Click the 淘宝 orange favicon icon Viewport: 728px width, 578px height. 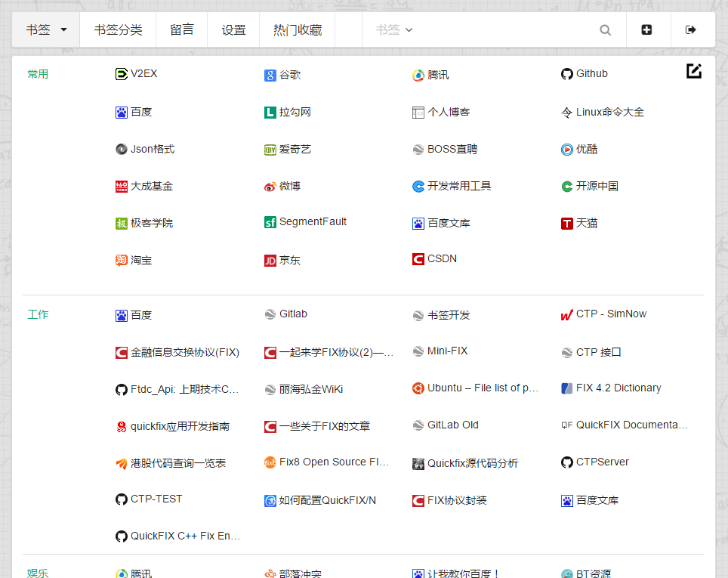[122, 261]
